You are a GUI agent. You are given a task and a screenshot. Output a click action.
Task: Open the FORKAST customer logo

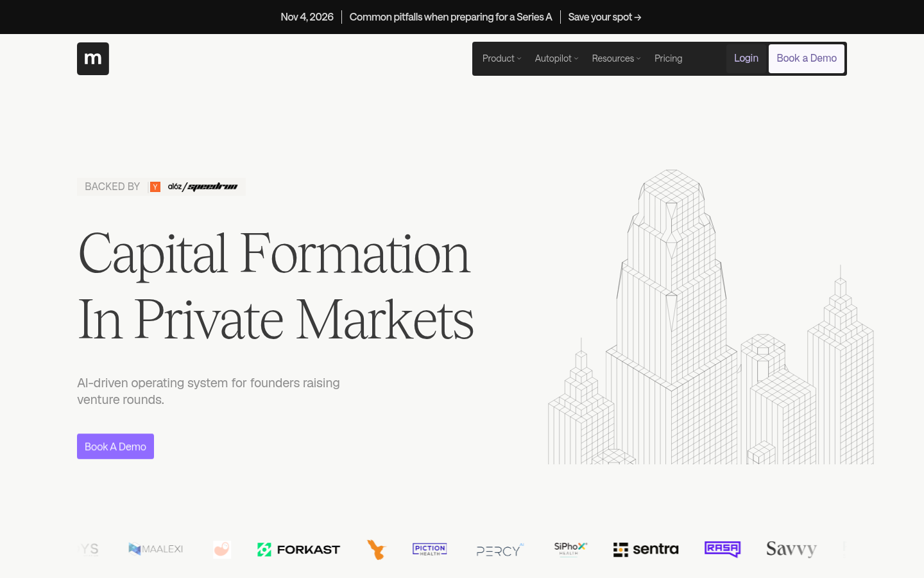click(299, 549)
